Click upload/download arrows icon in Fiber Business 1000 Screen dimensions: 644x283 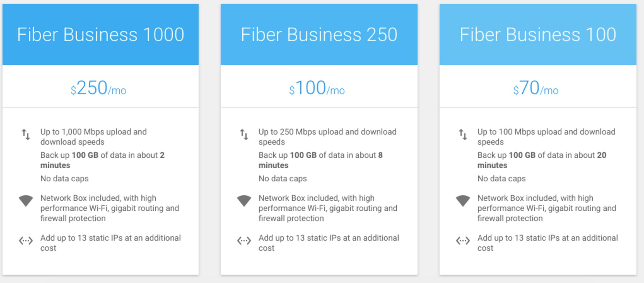(26, 135)
